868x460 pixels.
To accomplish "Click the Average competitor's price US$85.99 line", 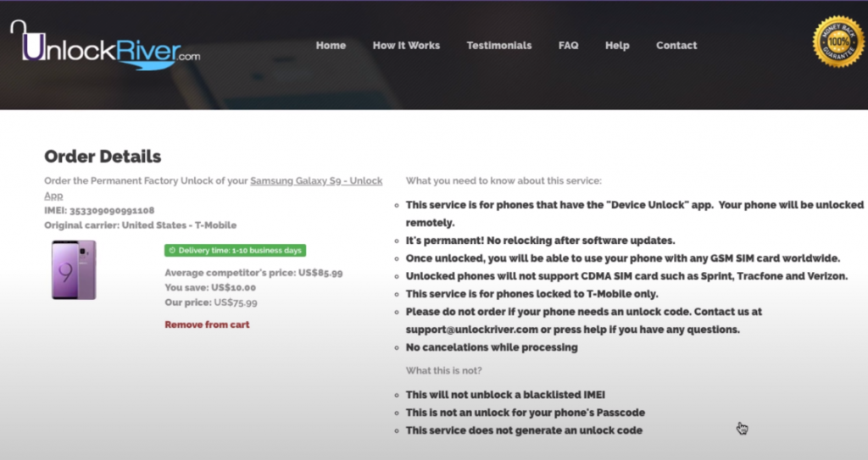I will tap(253, 273).
